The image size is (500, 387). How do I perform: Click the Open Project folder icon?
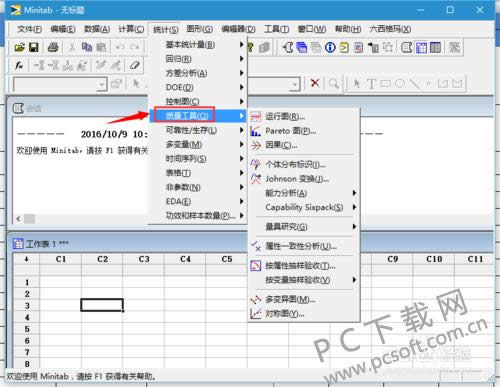tap(20, 47)
